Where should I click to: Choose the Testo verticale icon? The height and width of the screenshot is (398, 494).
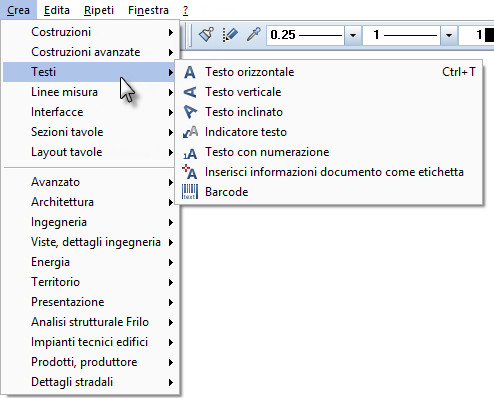pos(190,92)
